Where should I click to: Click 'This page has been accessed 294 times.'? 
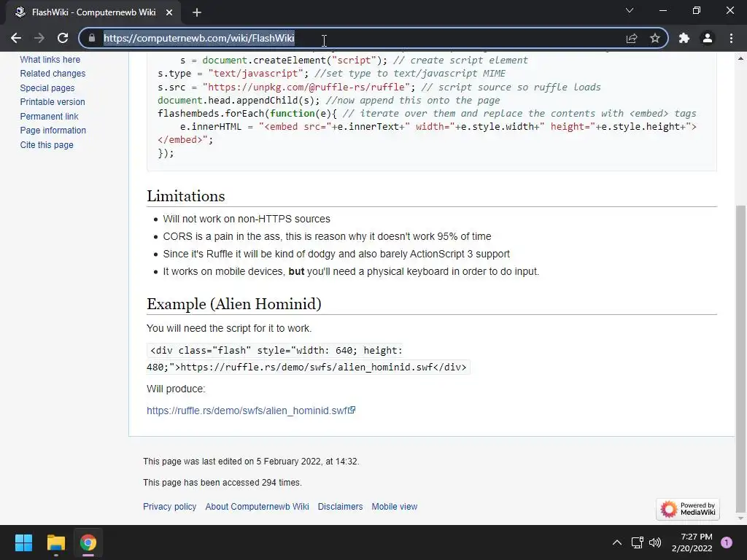click(x=222, y=483)
